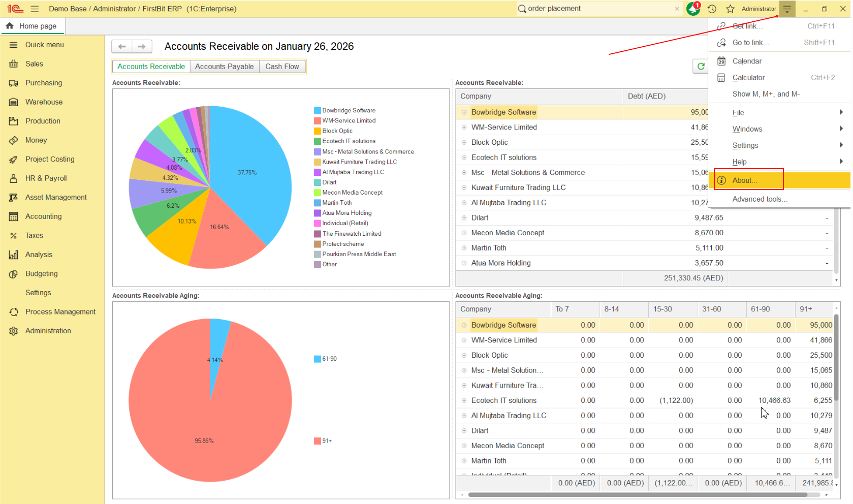
Task: Expand Ecotech IT solutions row in aging table
Action: tap(464, 400)
